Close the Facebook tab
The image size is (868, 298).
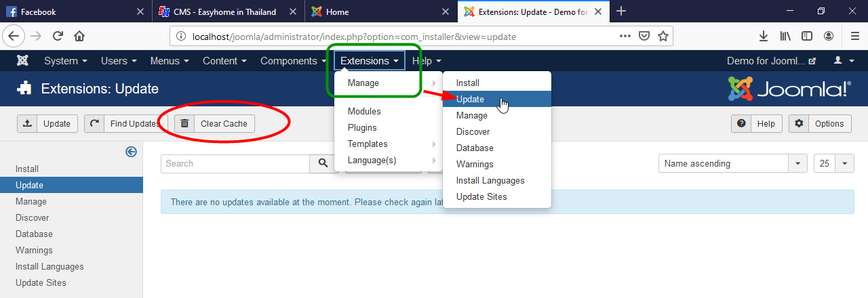140,12
